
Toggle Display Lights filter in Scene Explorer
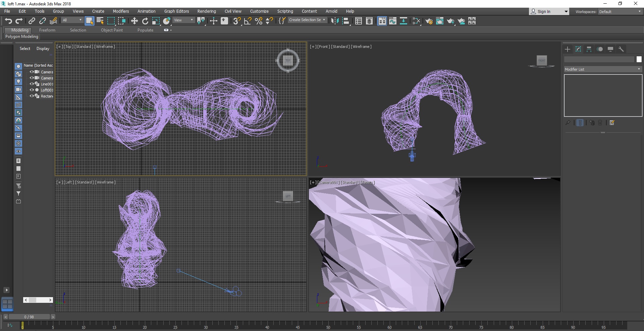click(18, 82)
